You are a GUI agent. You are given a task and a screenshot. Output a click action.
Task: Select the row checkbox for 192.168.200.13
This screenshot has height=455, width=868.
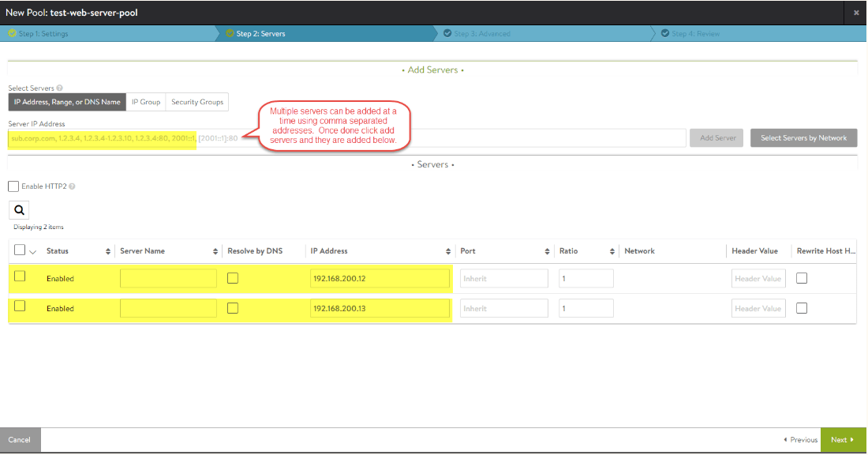20,306
